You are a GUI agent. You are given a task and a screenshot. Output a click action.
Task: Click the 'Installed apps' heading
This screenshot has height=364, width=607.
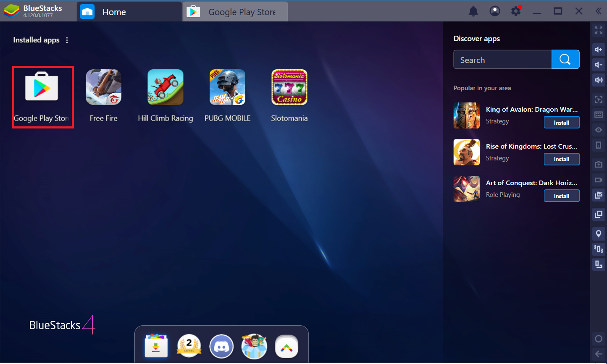pyautogui.click(x=36, y=40)
